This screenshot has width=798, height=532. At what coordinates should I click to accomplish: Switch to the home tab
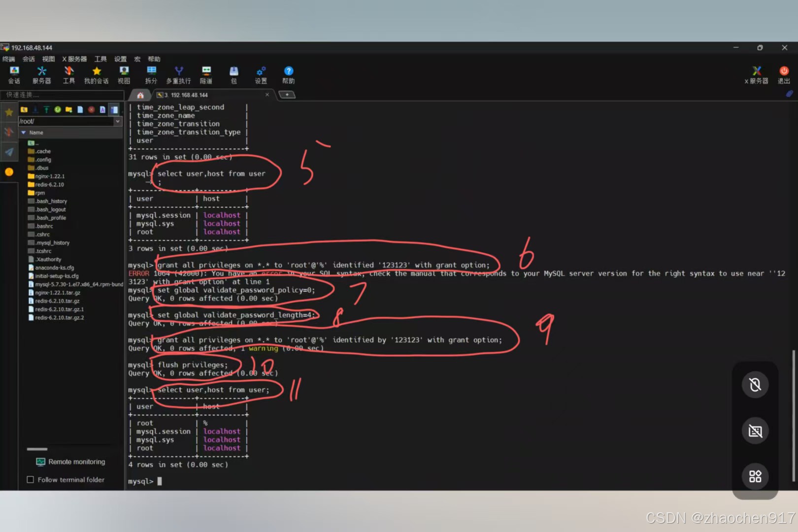tap(140, 95)
